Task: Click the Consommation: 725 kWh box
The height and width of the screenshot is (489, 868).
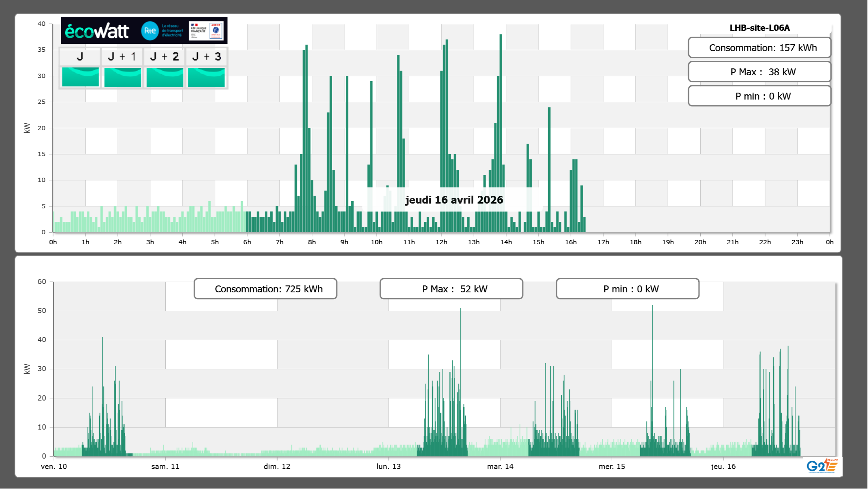Action: click(x=265, y=289)
